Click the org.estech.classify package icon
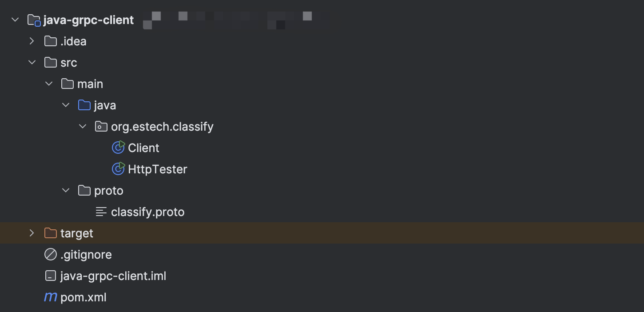Image resolution: width=644 pixels, height=312 pixels. pyautogui.click(x=101, y=127)
